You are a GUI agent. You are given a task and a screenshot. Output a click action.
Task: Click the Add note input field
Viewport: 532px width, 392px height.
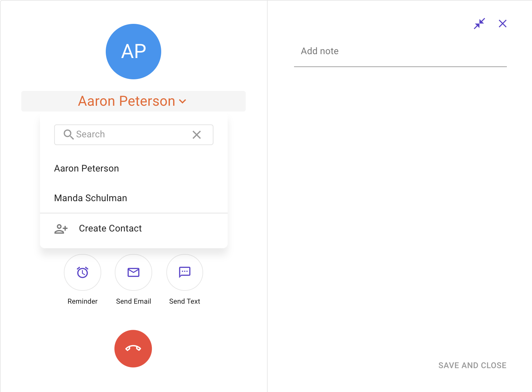pos(400,52)
